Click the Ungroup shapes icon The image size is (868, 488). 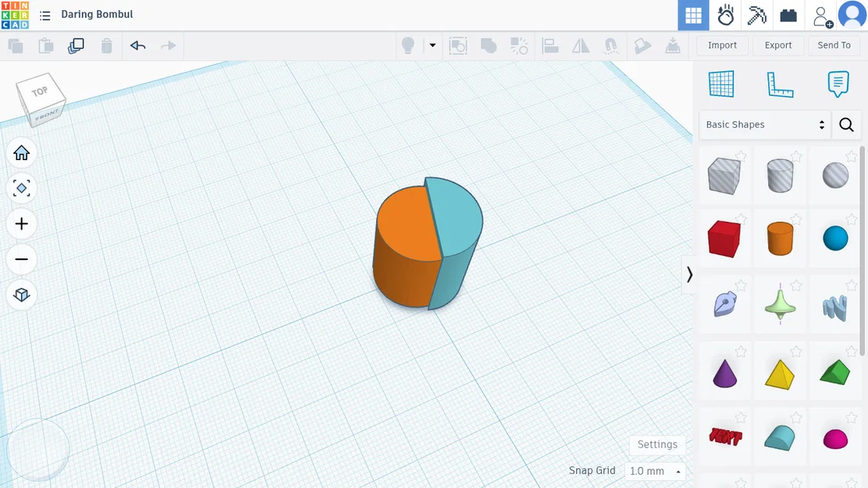click(x=519, y=45)
